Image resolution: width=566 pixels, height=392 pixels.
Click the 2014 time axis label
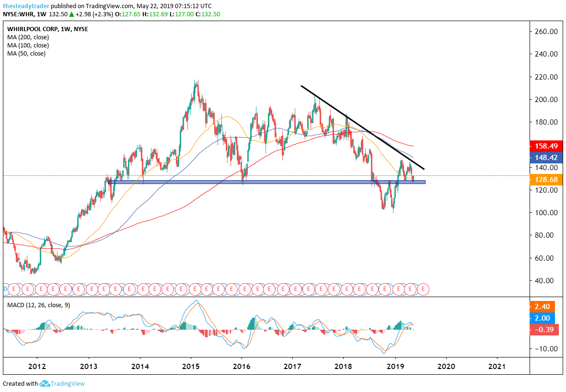pyautogui.click(x=140, y=367)
